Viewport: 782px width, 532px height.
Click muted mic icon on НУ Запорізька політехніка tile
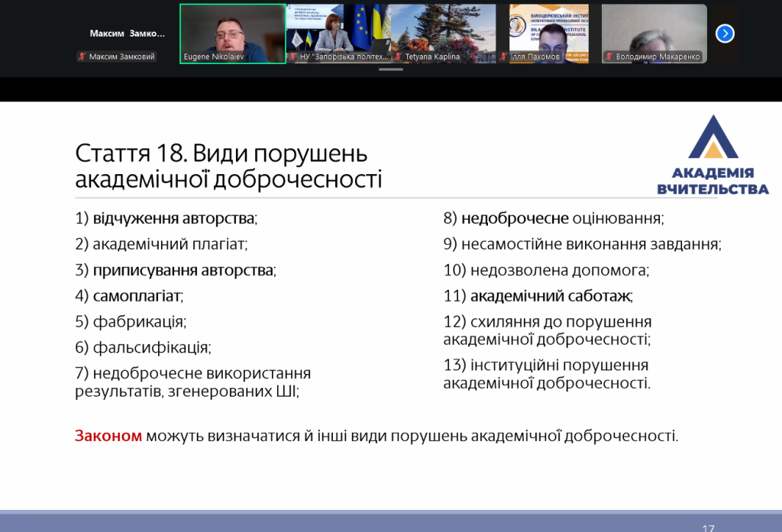click(293, 56)
